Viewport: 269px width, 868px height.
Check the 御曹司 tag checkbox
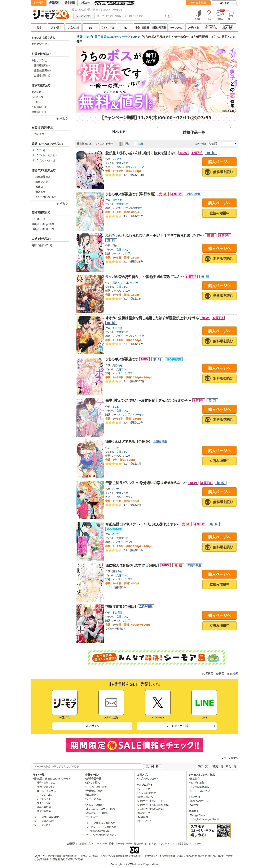click(33, 187)
